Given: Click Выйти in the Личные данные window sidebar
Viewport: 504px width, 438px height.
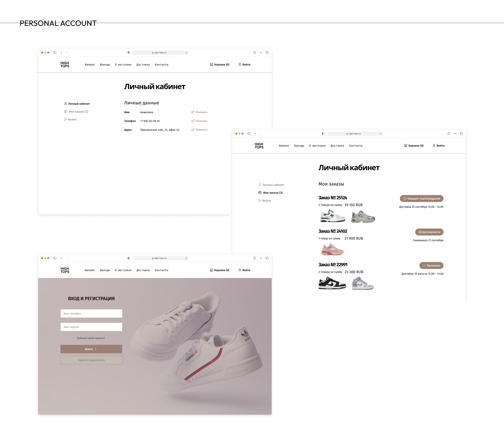Looking at the screenshot, I should click(72, 120).
